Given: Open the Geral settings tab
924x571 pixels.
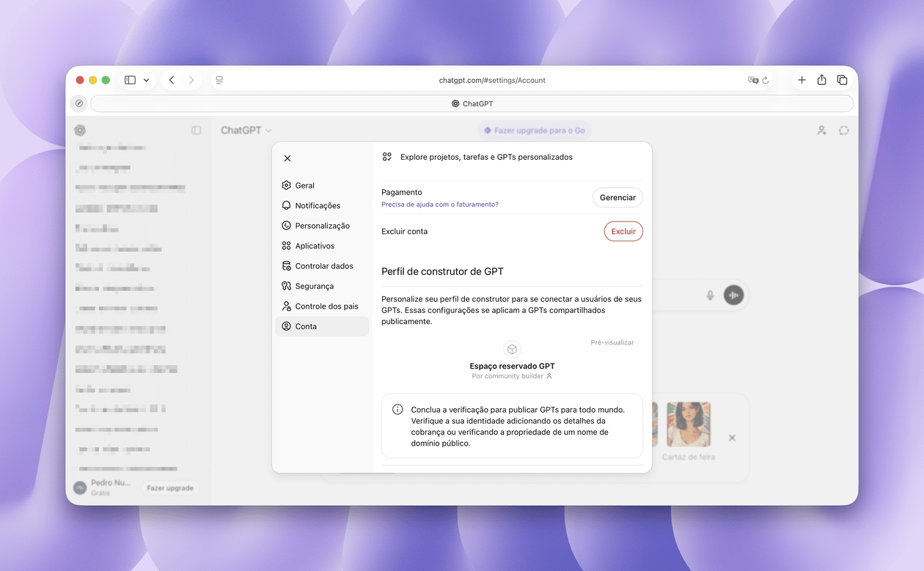Looking at the screenshot, I should pyautogui.click(x=304, y=185).
